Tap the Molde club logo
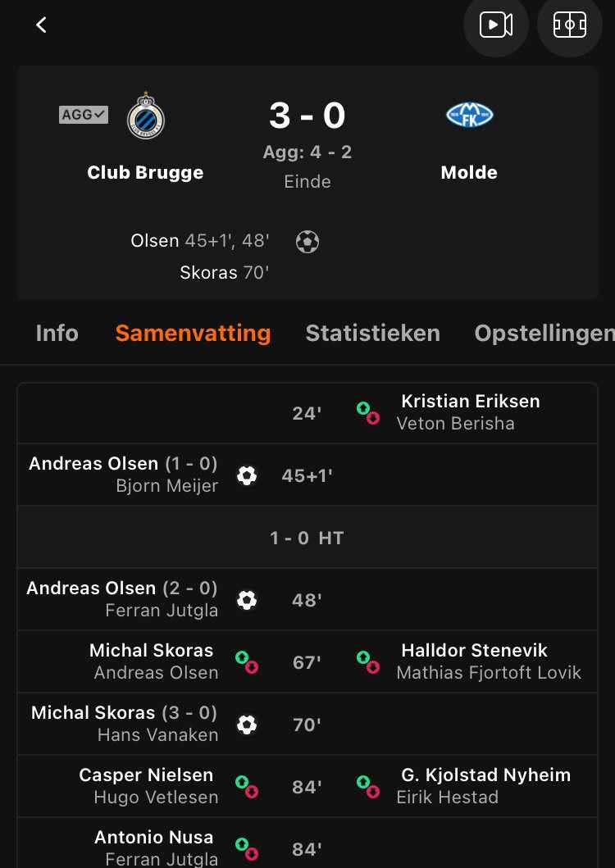 coord(469,115)
